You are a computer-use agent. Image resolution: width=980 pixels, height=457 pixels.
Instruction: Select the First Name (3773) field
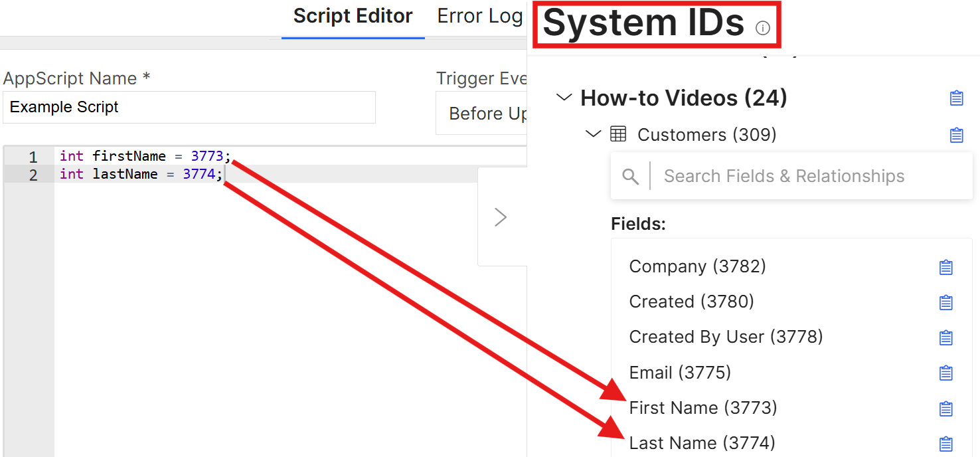tap(703, 408)
